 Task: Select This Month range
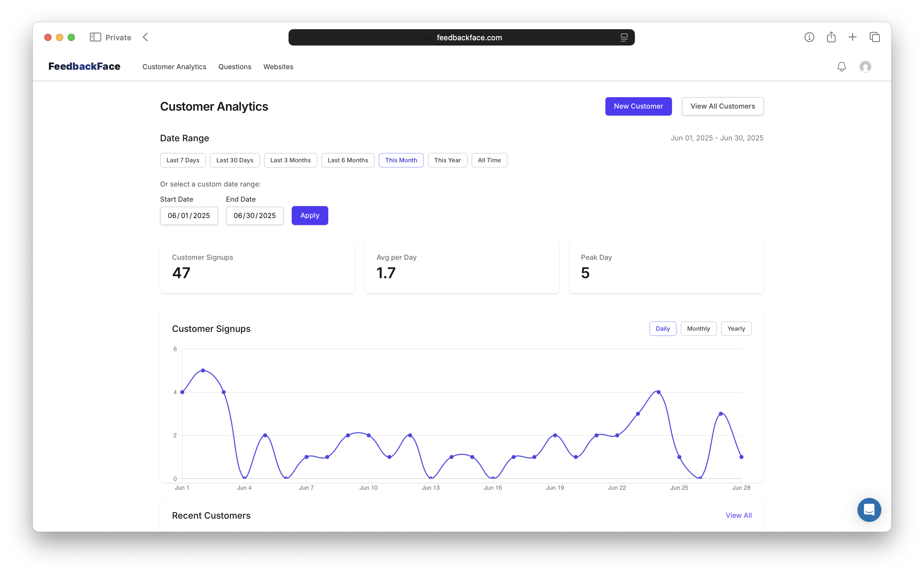pos(401,160)
